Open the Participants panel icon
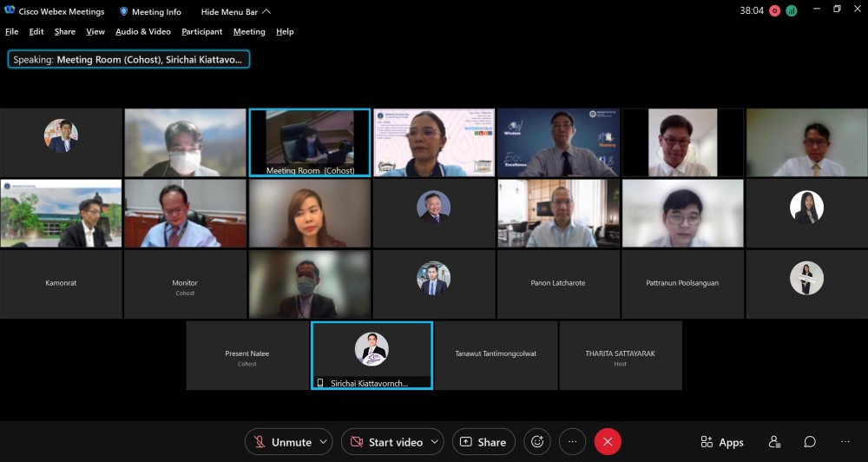This screenshot has height=462, width=868. 773,442
